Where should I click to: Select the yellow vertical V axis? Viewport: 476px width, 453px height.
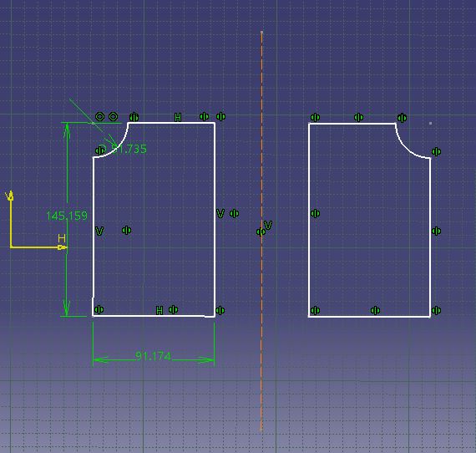11,219
